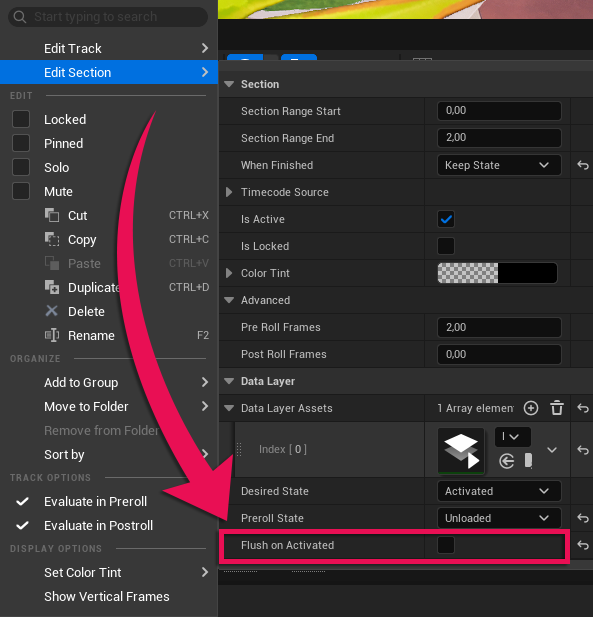Viewport: 593px width, 617px height.
Task: Click the Copy icon
Action: pos(52,239)
